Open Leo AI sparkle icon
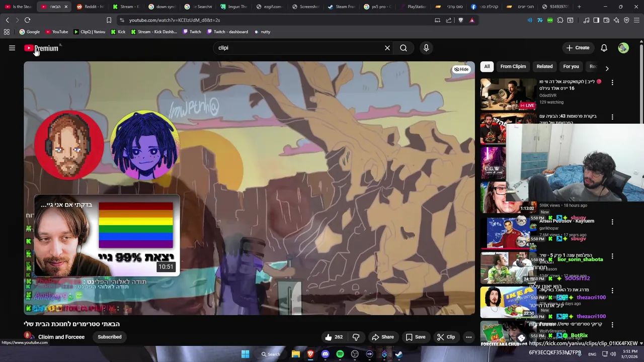The image size is (644, 362). click(x=616, y=20)
